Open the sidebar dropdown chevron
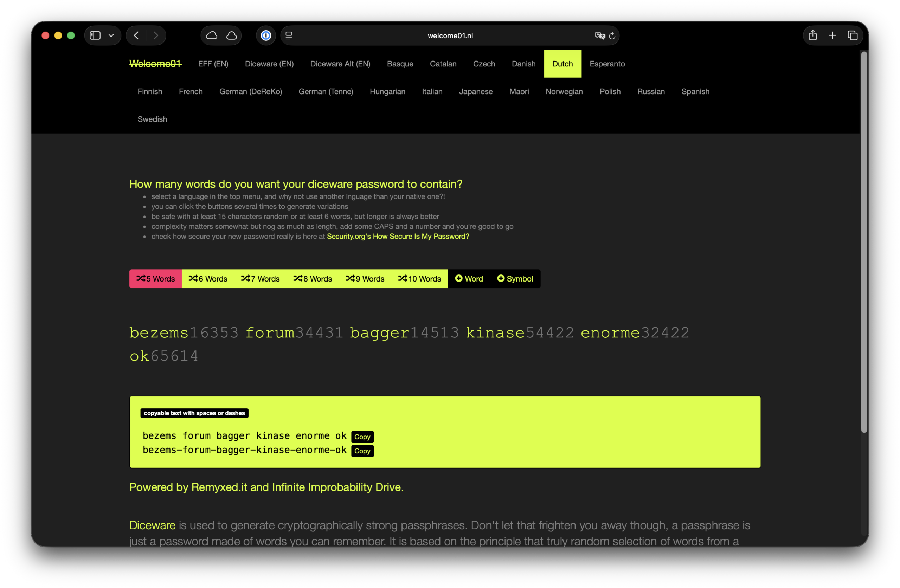Screen dimensions: 900x588 (x=111, y=35)
